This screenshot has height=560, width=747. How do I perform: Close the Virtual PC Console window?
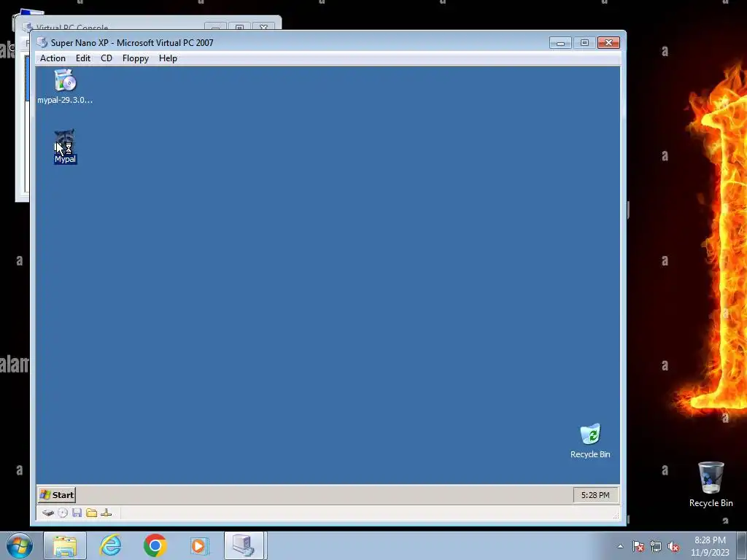pos(263,27)
